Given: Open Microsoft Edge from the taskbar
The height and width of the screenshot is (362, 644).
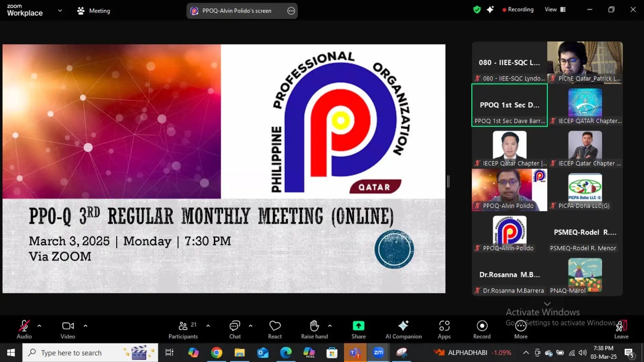Looking at the screenshot, I should [x=286, y=353].
